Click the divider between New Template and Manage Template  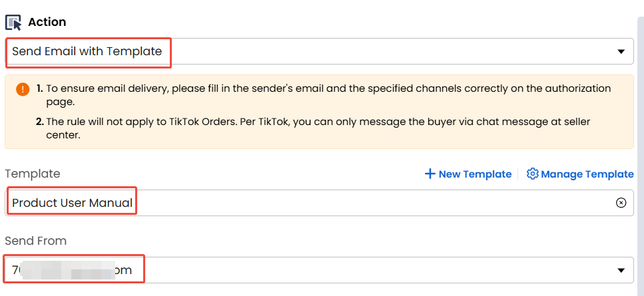(518, 174)
